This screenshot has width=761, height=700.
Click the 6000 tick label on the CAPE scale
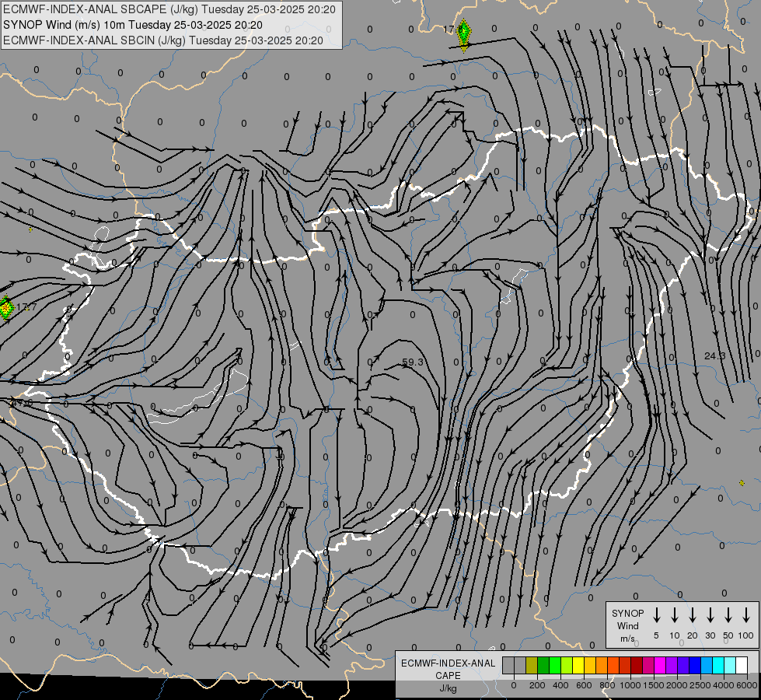coord(746,685)
